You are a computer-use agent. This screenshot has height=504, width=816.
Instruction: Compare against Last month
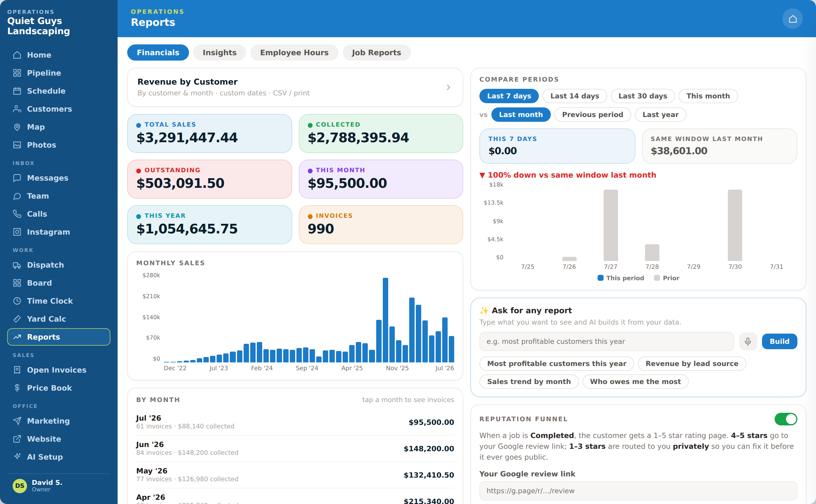pos(521,115)
